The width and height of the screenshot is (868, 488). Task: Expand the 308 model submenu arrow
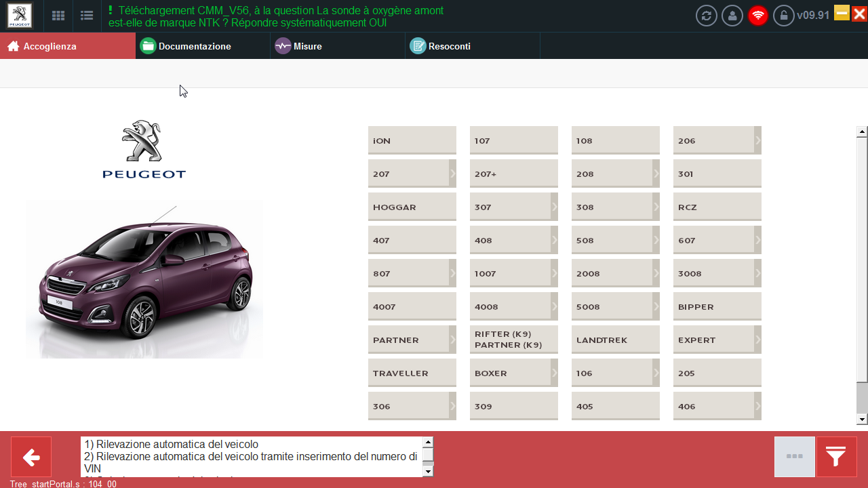tap(656, 207)
